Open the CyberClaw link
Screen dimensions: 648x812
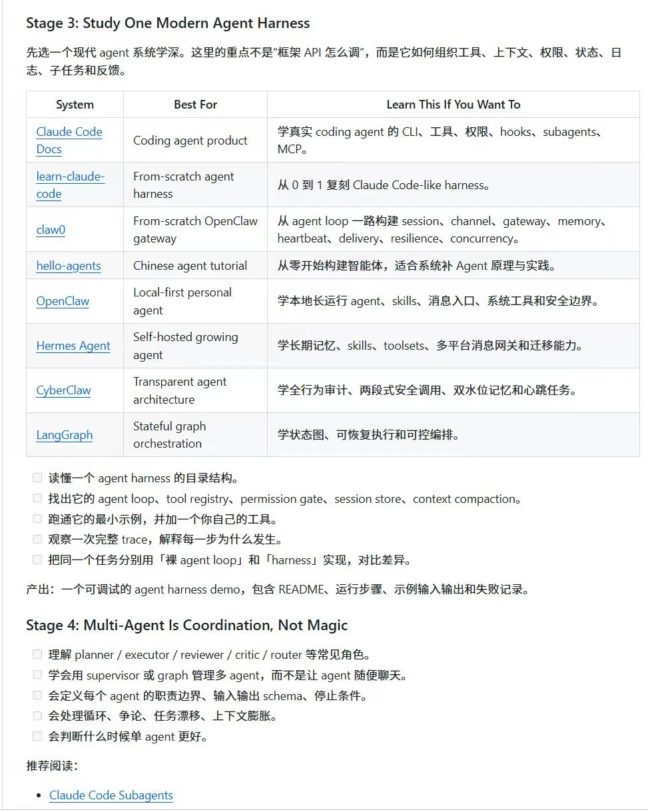[63, 390]
